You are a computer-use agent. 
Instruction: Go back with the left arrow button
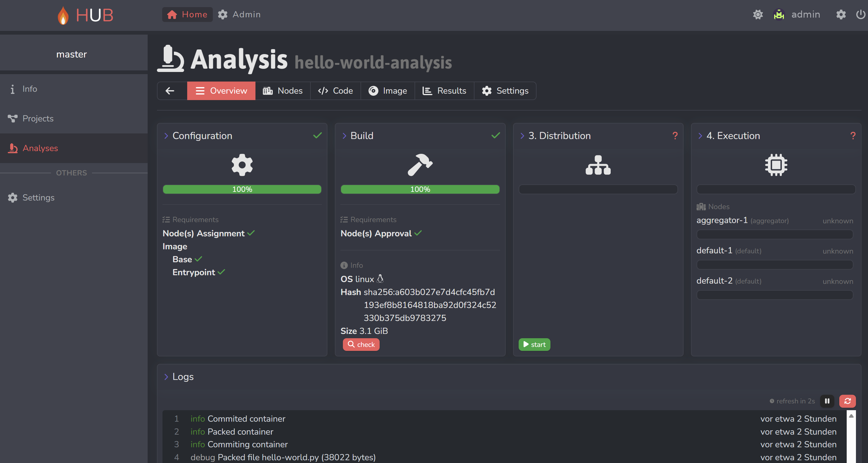[x=170, y=90]
